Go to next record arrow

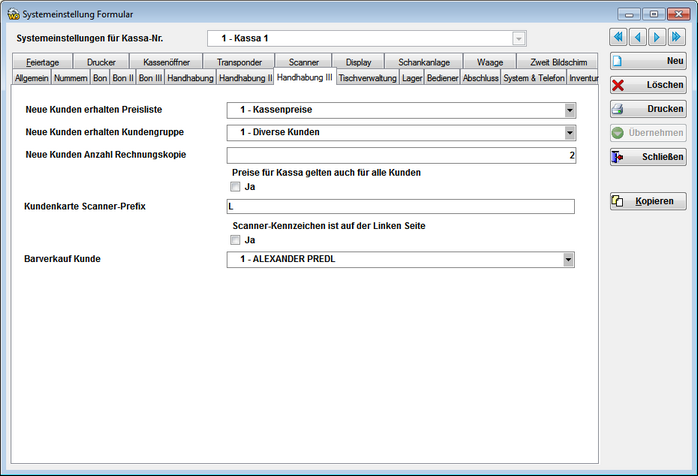657,37
